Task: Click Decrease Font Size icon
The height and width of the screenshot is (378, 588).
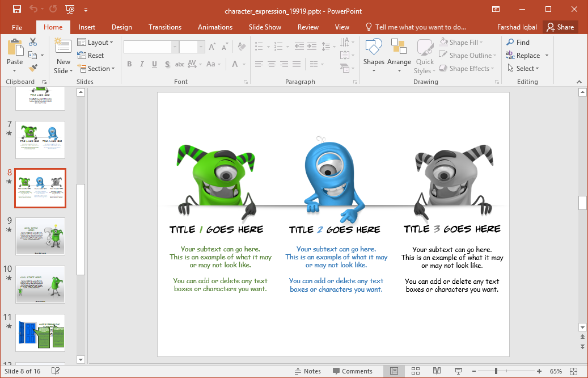Action: pyautogui.click(x=225, y=47)
